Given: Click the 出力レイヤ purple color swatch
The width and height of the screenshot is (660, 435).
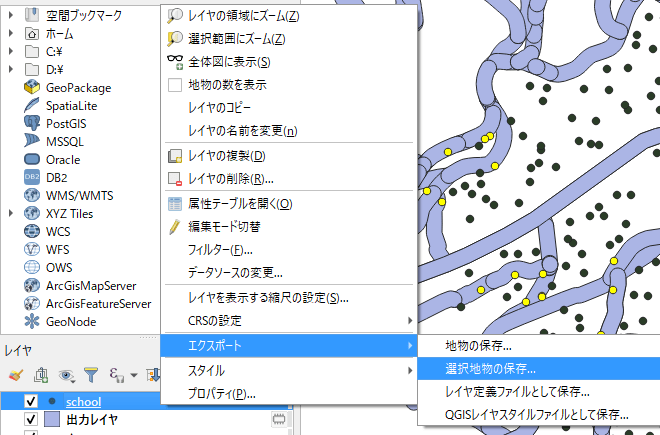Looking at the screenshot, I should pos(52,419).
